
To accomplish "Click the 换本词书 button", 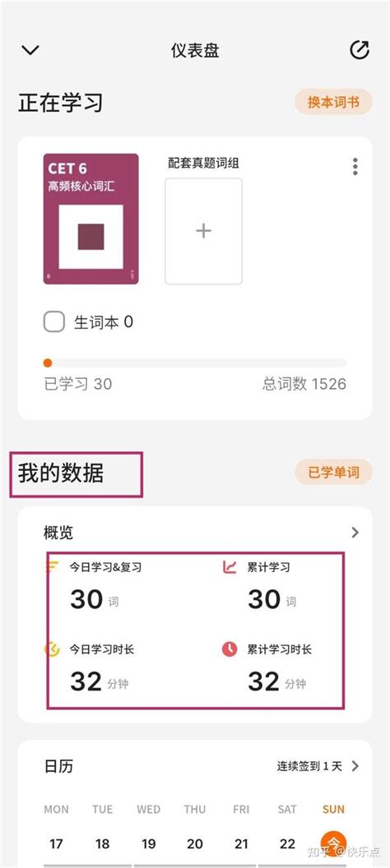I will (333, 103).
